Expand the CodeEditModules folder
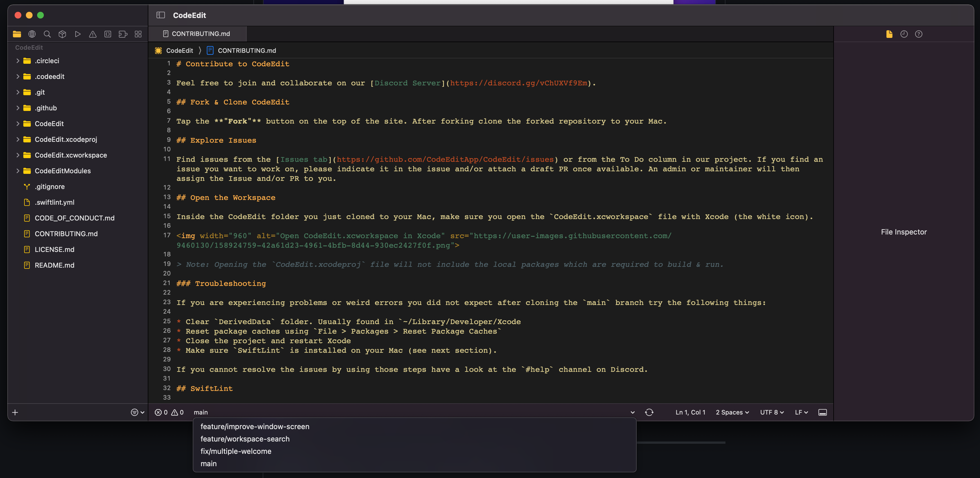The image size is (980, 478). pos(17,171)
